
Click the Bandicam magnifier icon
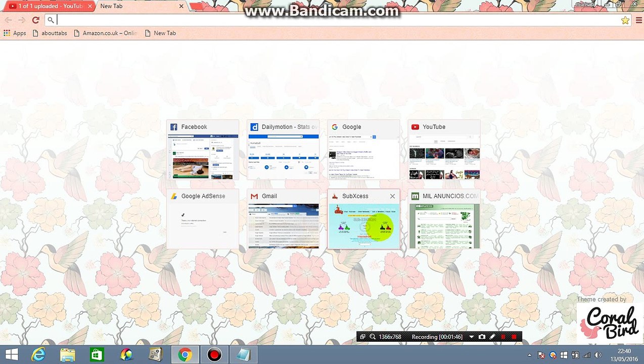tap(373, 337)
